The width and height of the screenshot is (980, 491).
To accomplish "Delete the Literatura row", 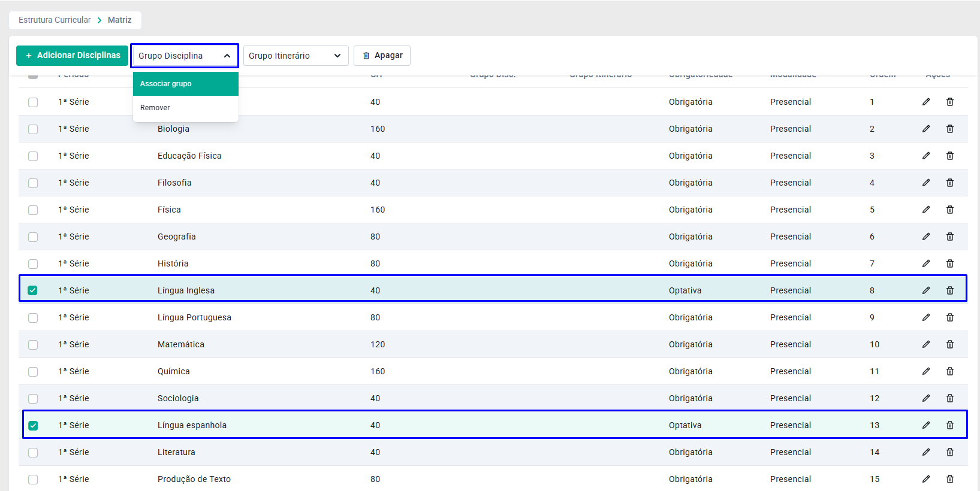I will tap(950, 452).
